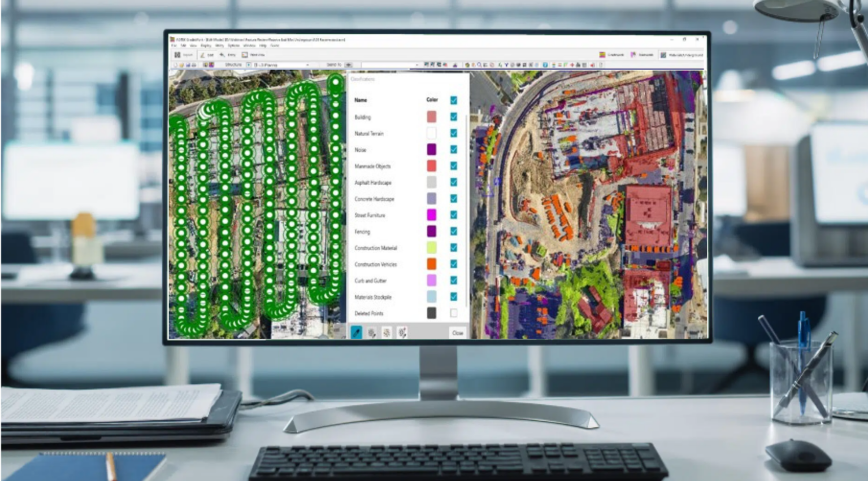Click the Classifications panel vertical scrollbar
This screenshot has height=481, width=868.
(466, 169)
